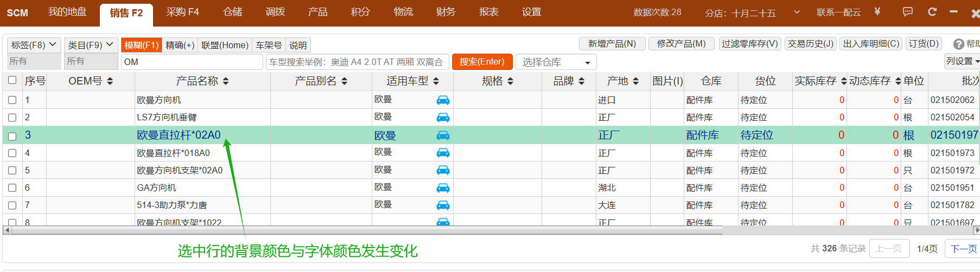Click the search field containing OM
This screenshot has height=272, width=980.
[192, 62]
